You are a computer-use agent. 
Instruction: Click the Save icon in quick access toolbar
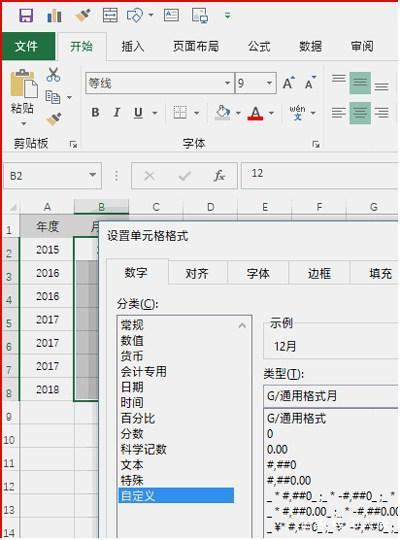click(26, 16)
